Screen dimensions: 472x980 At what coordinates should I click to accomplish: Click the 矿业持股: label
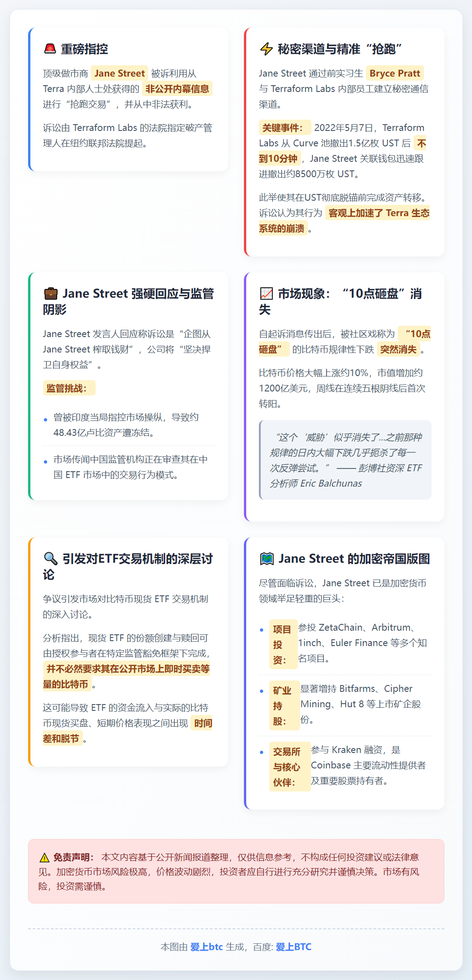(284, 705)
